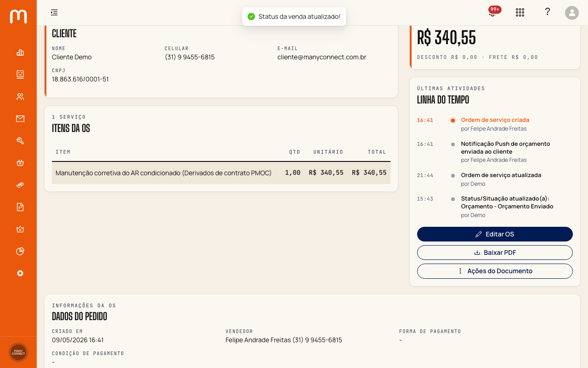Click the client phone (31) 9 9455-6815 under CELULAR
This screenshot has height=368, width=588.
tap(190, 57)
